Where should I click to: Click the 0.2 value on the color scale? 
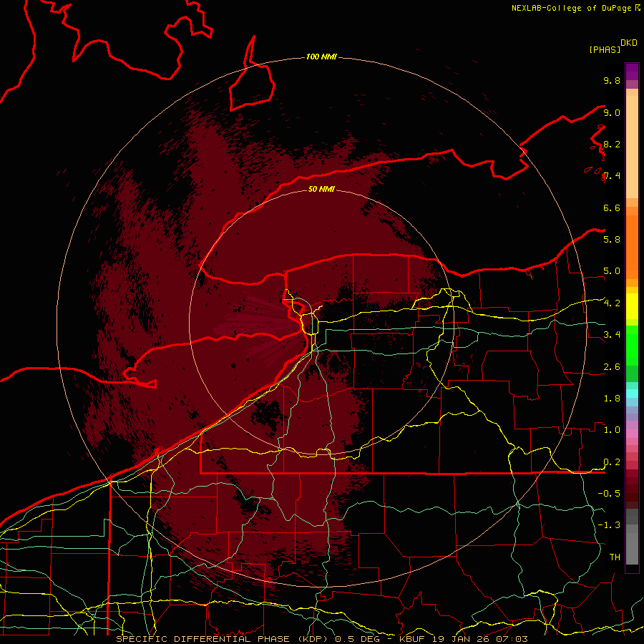pyautogui.click(x=612, y=462)
